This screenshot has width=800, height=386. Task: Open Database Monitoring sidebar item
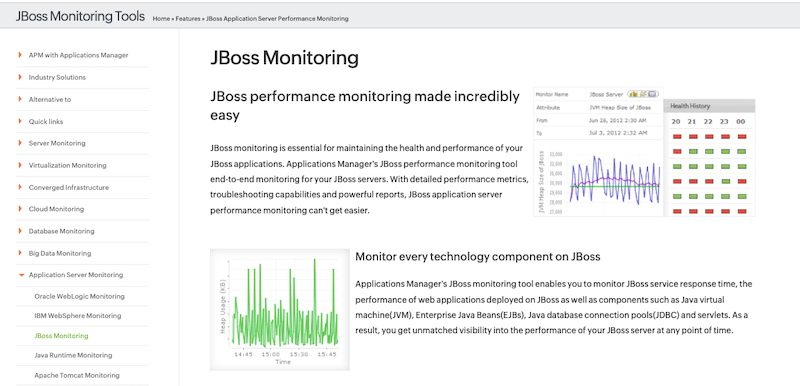click(61, 231)
